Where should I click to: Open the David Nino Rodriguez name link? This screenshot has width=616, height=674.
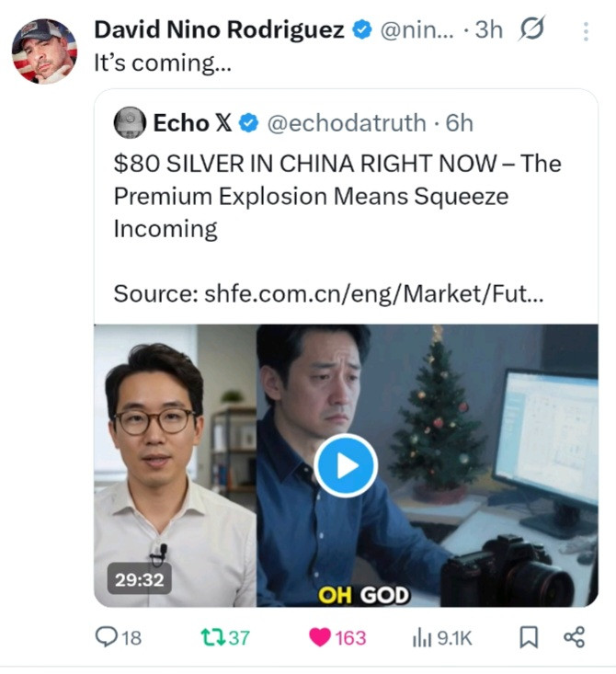pos(219,29)
